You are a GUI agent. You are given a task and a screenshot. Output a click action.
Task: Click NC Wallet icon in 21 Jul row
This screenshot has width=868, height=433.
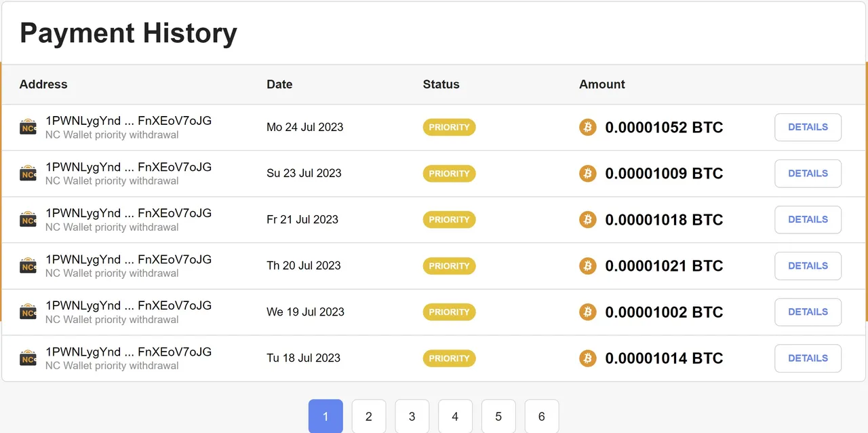pos(28,219)
